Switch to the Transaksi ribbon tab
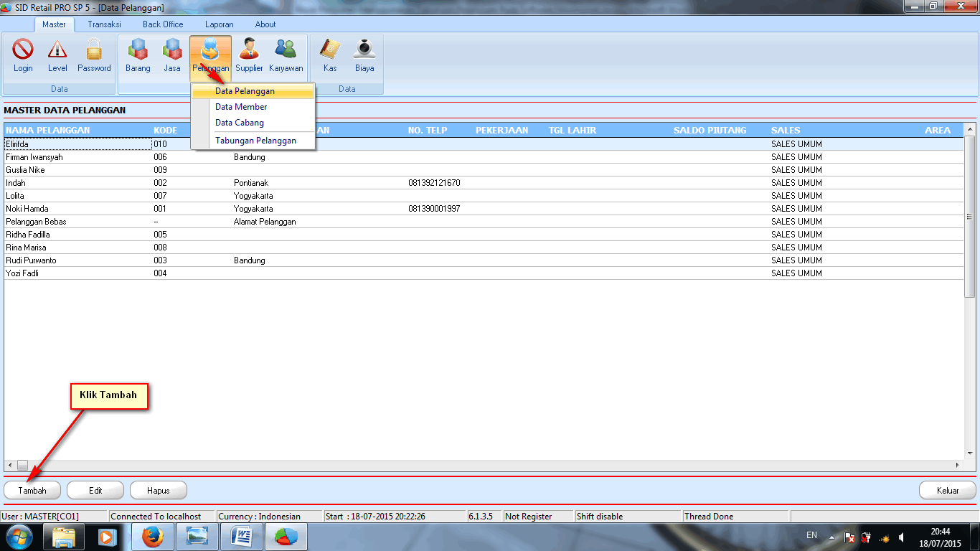This screenshot has height=551, width=980. 104,24
